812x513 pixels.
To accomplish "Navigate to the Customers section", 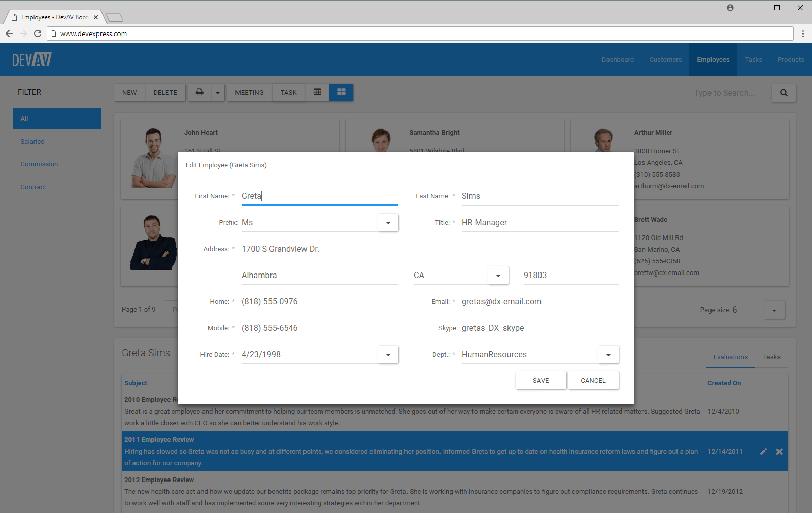I will pyautogui.click(x=665, y=59).
